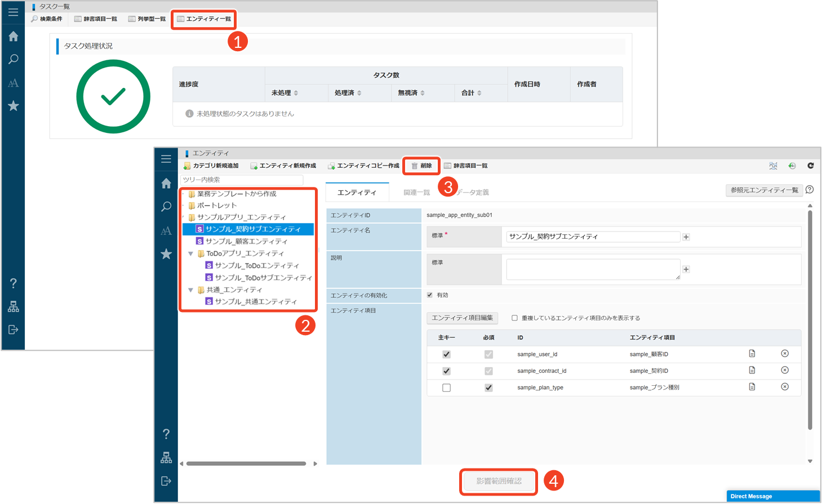Click the エンティティ項目編集 button
The width and height of the screenshot is (822, 504).
pos(462,318)
